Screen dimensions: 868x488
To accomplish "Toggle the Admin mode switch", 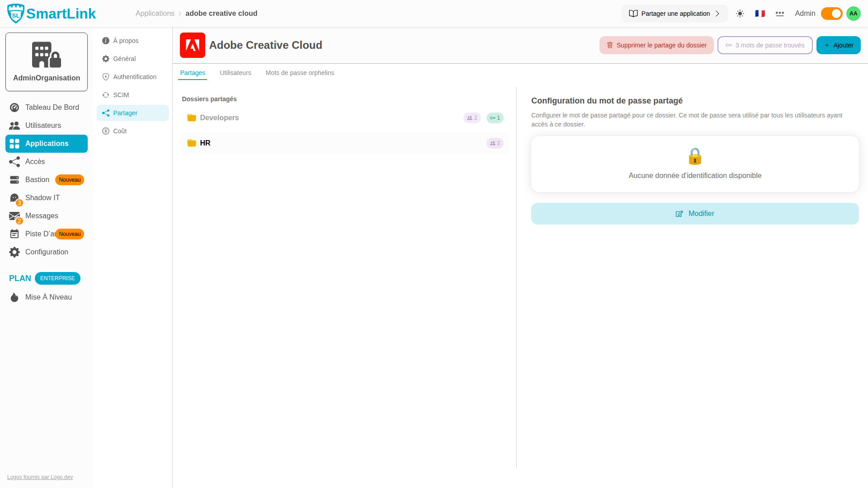I will tap(831, 14).
